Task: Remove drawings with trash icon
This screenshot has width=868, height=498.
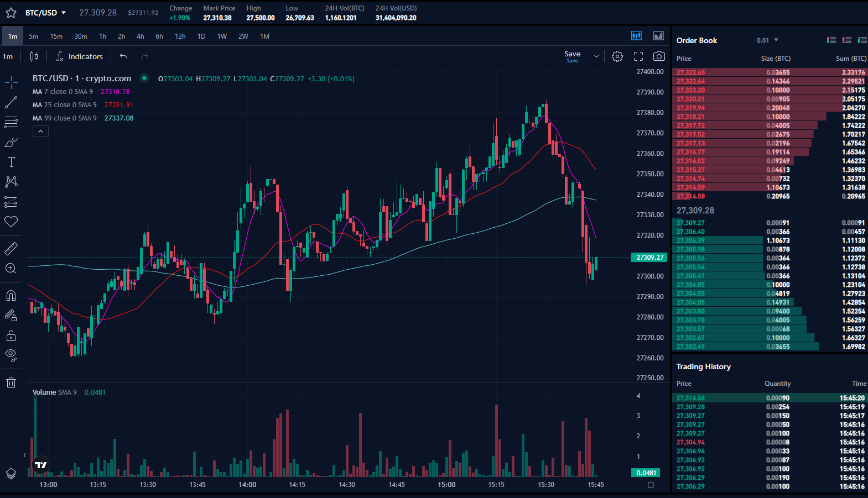Action: [11, 382]
